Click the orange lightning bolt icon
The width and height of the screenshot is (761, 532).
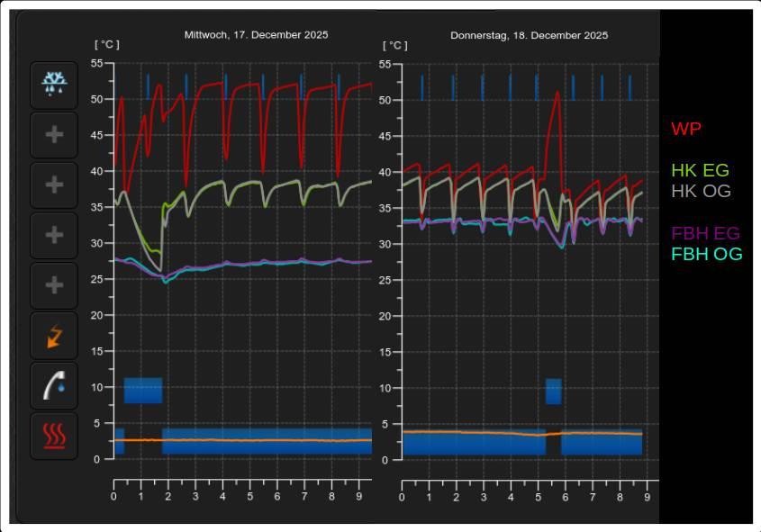pyautogui.click(x=54, y=336)
